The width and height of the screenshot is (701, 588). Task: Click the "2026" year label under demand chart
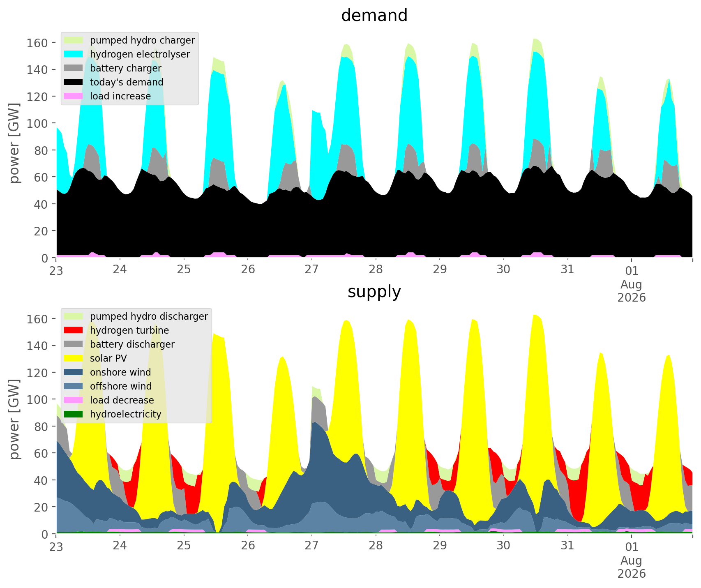[x=631, y=297]
